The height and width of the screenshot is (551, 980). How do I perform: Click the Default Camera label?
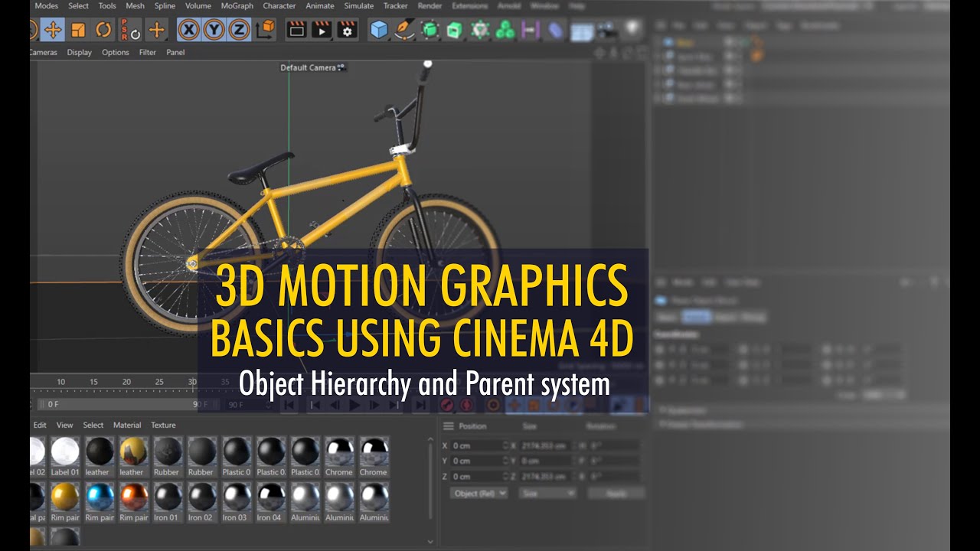click(x=308, y=67)
